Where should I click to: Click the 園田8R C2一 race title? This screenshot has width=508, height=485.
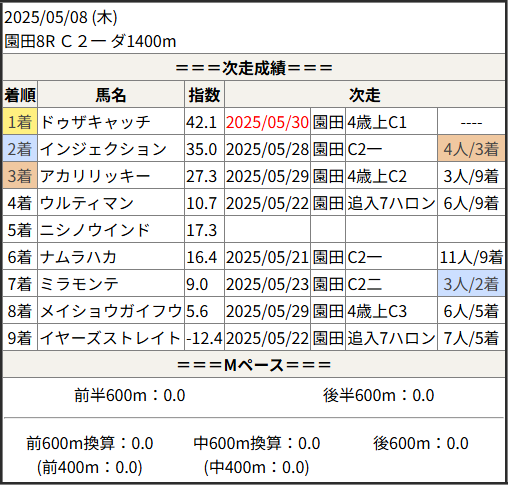click(x=90, y=41)
